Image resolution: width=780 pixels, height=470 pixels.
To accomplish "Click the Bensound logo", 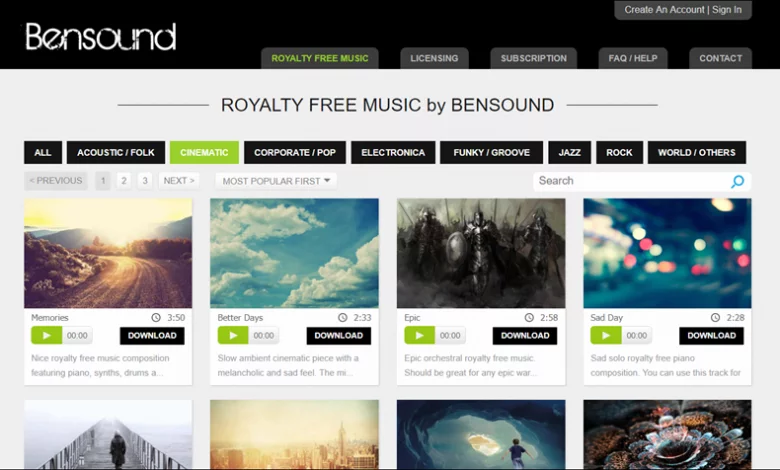I will point(101,37).
